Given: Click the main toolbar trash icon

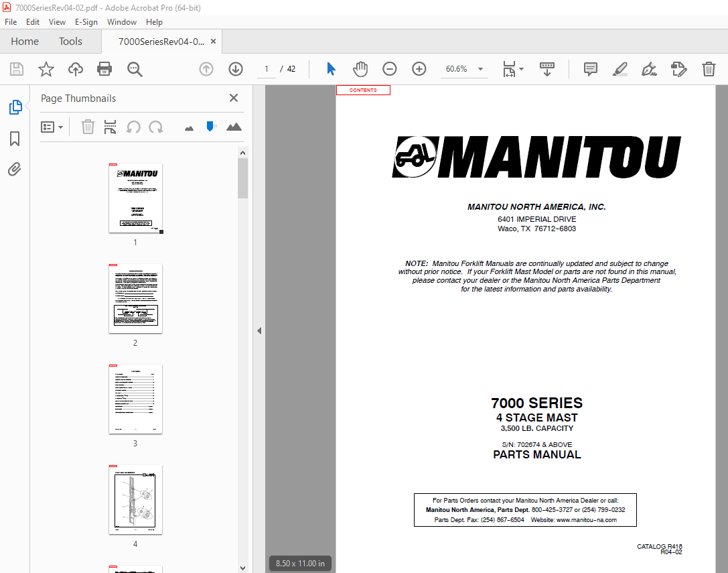Looking at the screenshot, I should point(709,69).
